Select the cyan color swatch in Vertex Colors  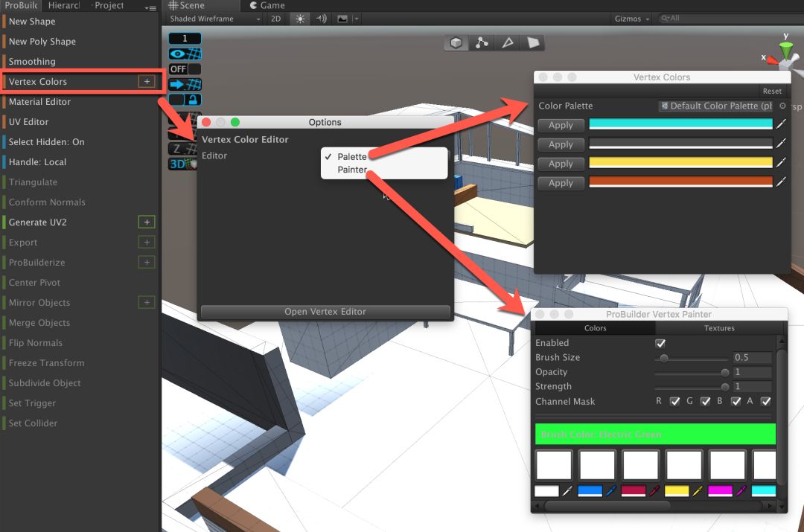tap(680, 124)
